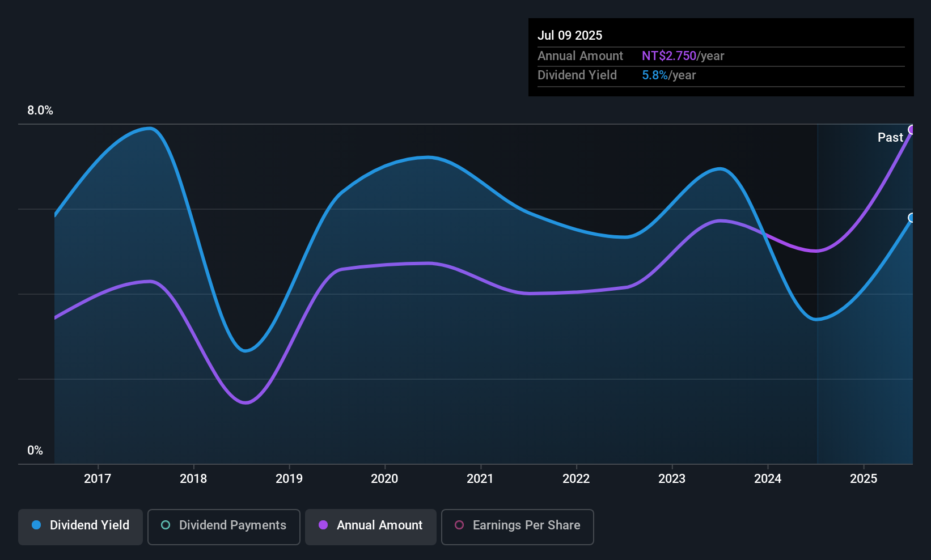Open the Jul 09 2025 tooltip details
The width and height of the screenshot is (931, 560).
point(570,35)
